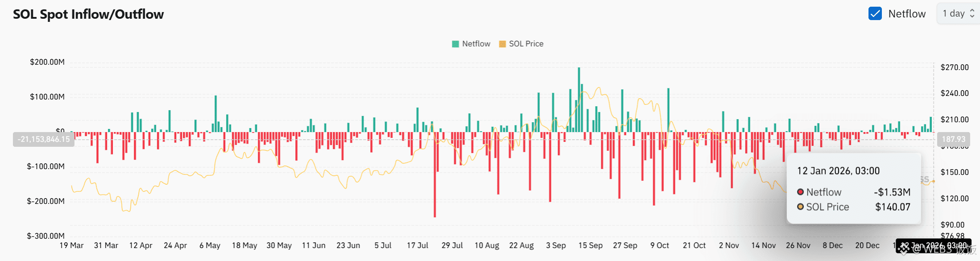Click the SOL Spot Inflow/Outflow chart title
This screenshot has width=980, height=261.
point(88,14)
